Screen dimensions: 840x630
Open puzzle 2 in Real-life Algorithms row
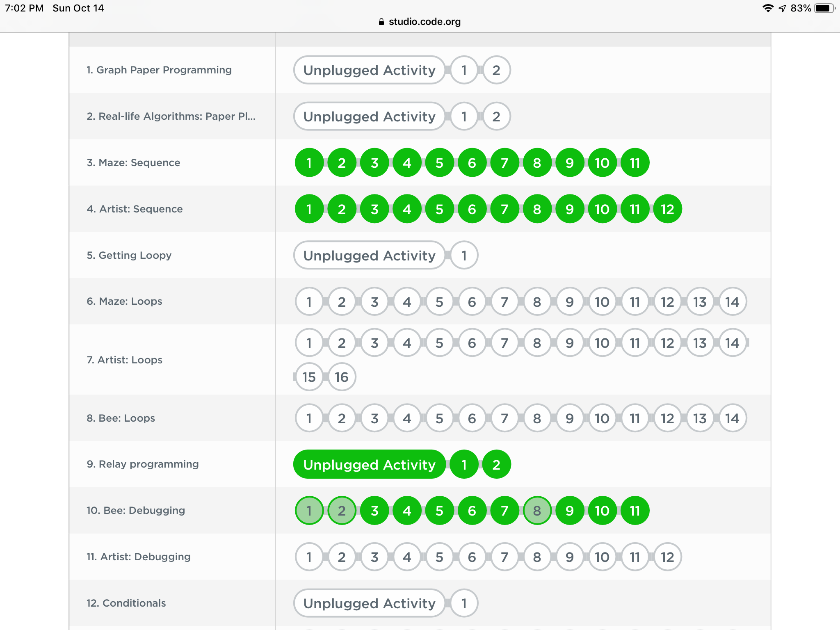click(496, 116)
